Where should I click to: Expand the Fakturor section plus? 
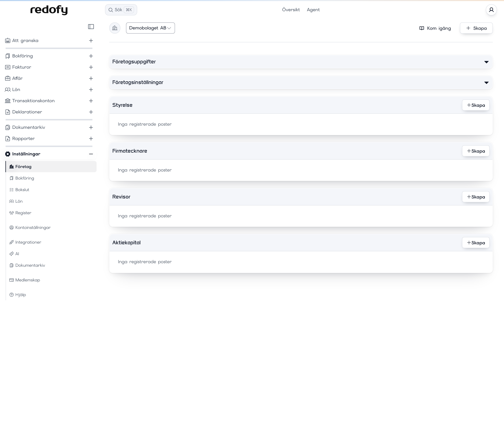click(91, 67)
